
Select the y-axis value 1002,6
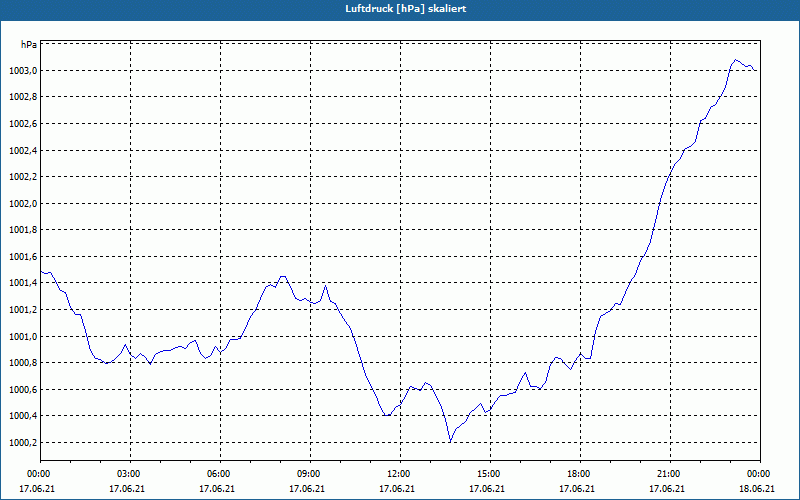click(23, 124)
